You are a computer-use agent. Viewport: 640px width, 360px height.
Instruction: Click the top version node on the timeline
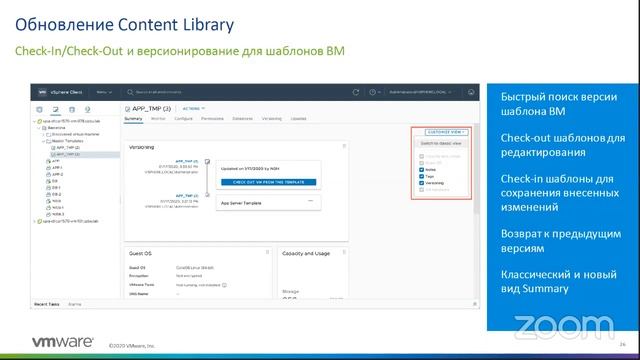click(x=207, y=162)
